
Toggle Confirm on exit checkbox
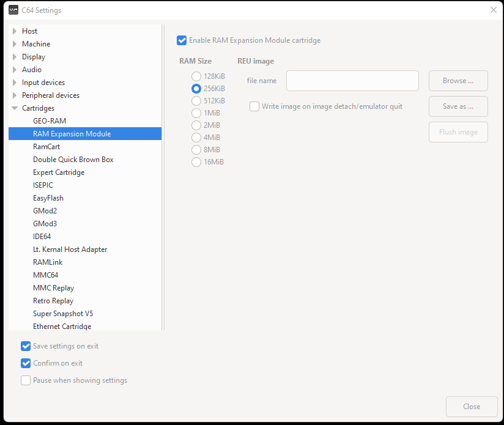pos(26,363)
